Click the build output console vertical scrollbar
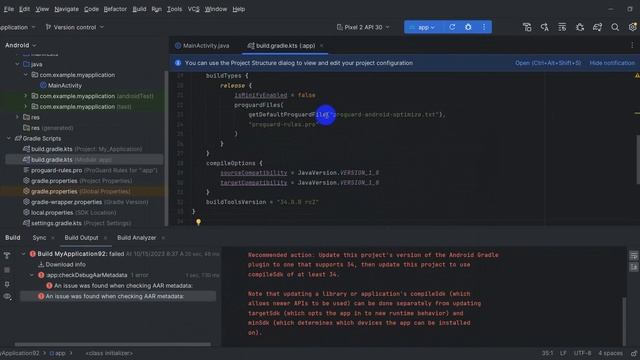640x360 pixels. 624,322
